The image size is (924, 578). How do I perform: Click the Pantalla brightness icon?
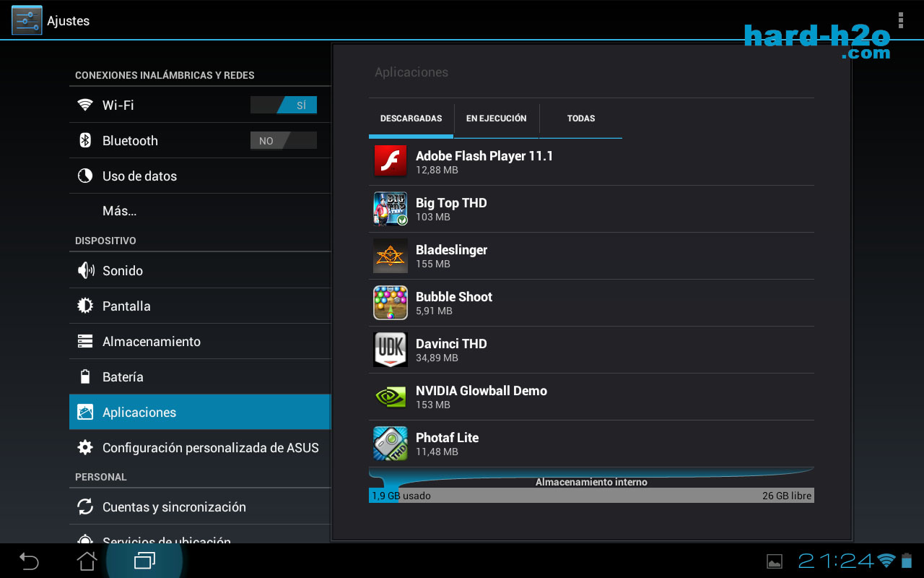point(85,306)
